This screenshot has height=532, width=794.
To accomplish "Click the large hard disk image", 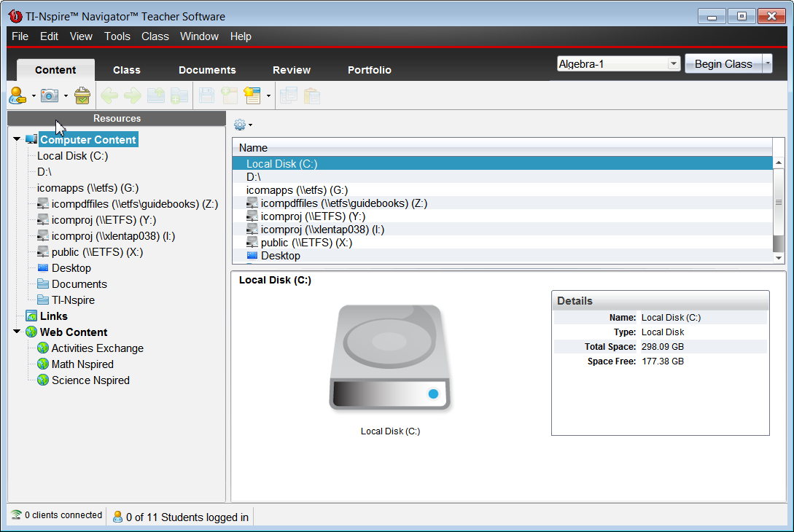I will [390, 358].
